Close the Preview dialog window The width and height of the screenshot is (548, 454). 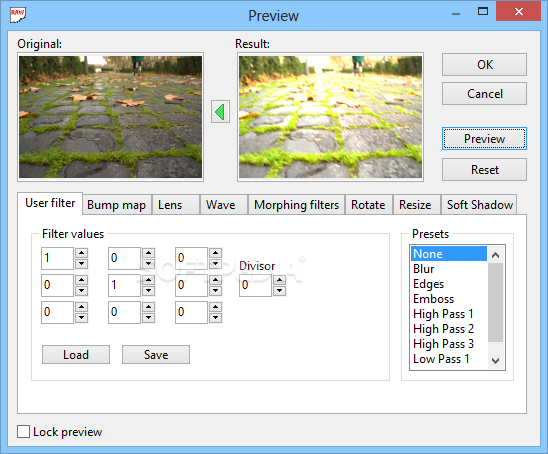point(518,12)
